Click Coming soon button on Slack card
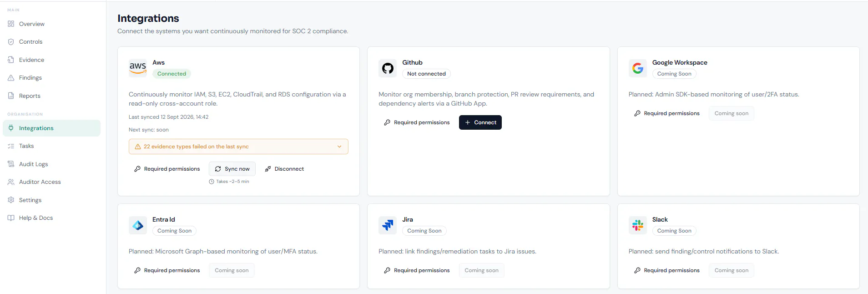The width and height of the screenshot is (868, 294). pos(732,270)
